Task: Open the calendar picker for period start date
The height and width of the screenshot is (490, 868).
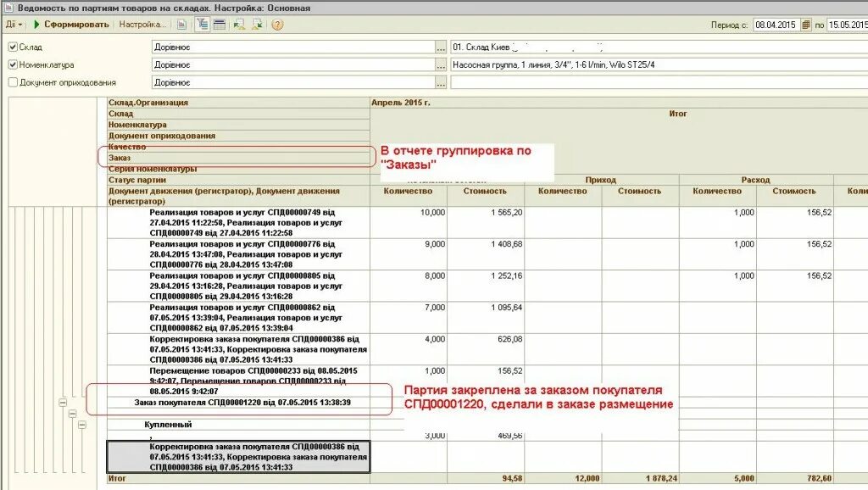Action: click(806, 25)
